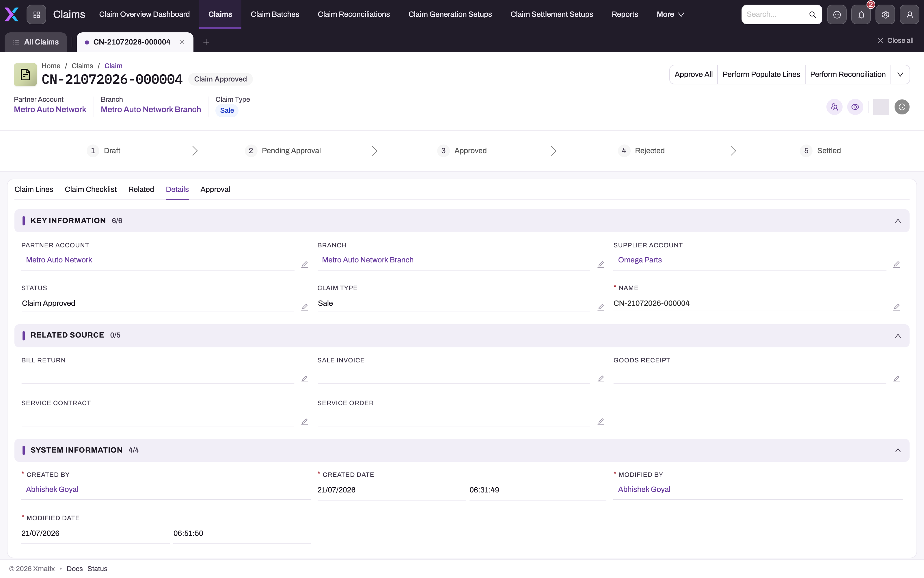
Task: Open the settings gear icon
Action: (885, 14)
